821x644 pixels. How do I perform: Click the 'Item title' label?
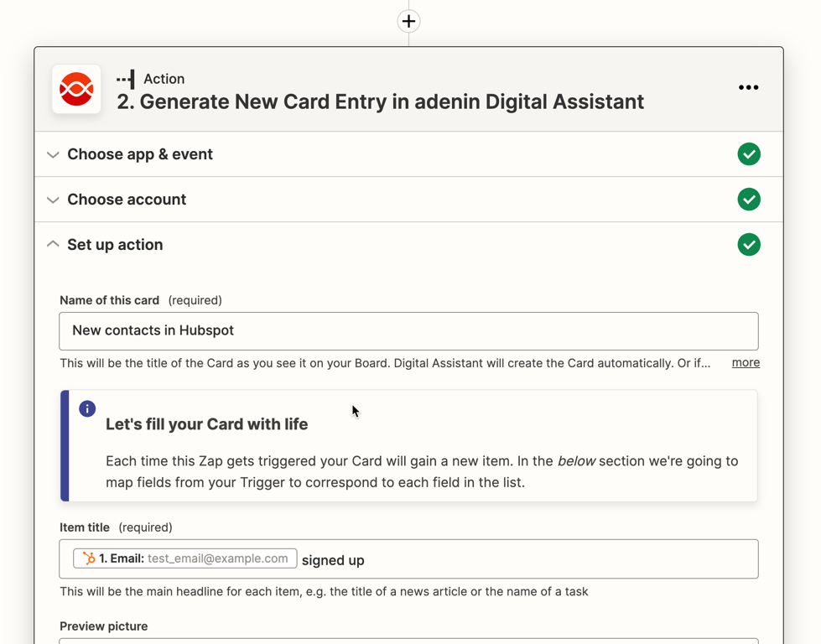pos(85,527)
